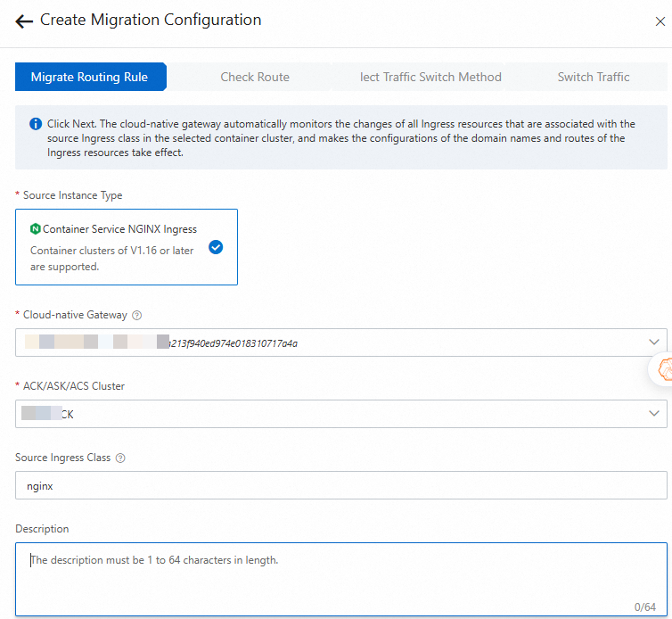This screenshot has width=672, height=619.
Task: Click the Create Migration Configuration title
Action: pos(151,21)
